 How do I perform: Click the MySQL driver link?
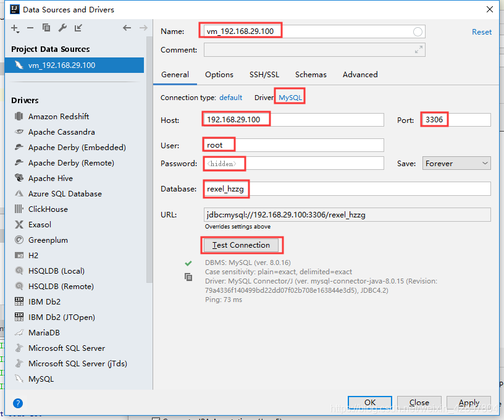pyautogui.click(x=290, y=98)
